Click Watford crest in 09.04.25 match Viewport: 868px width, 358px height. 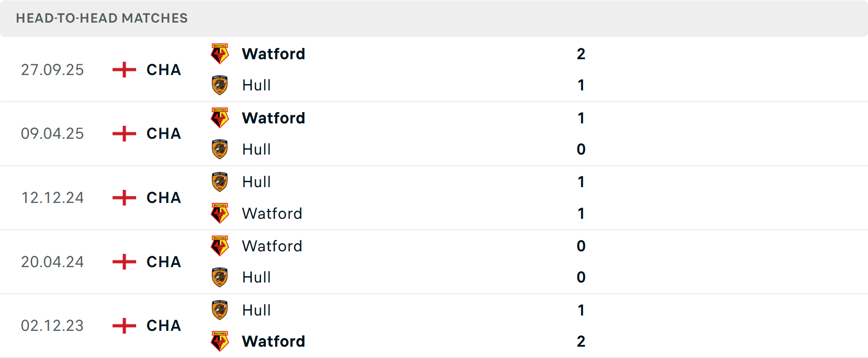220,118
